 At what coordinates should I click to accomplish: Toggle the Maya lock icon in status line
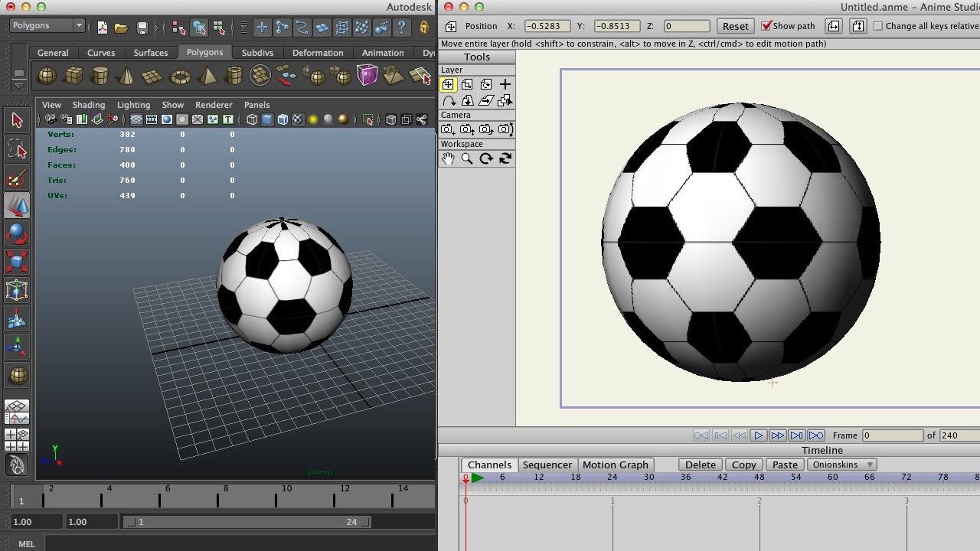coord(423,28)
